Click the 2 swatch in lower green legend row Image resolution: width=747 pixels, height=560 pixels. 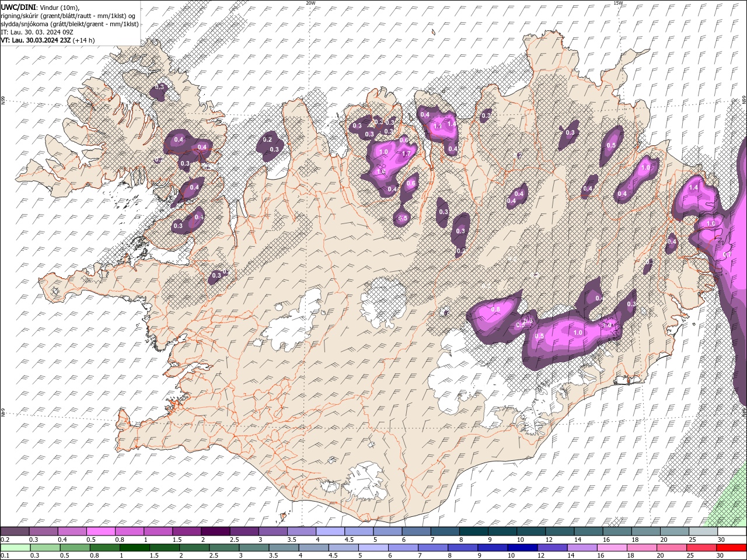(x=194, y=548)
